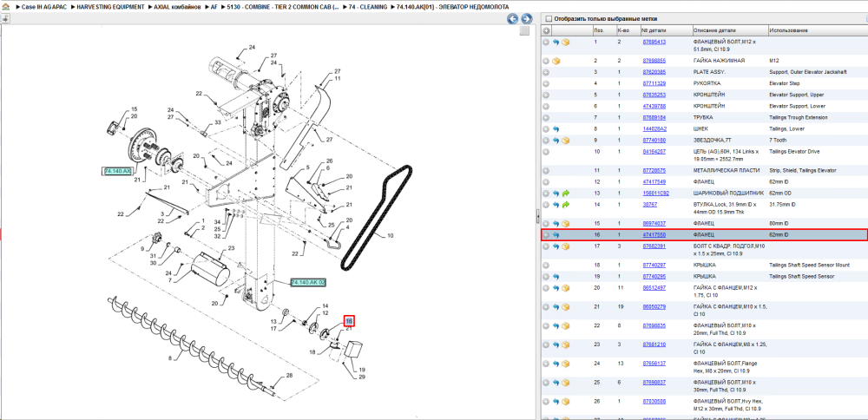
Task: Open next figure with blue right arrow
Action: coord(527,19)
